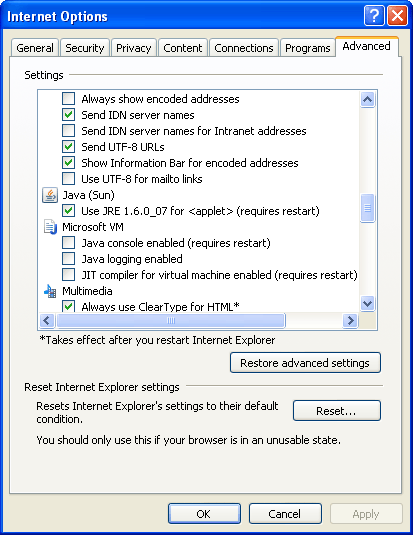Viewport: 413px width, 535px height.
Task: Switch to the Security tab
Action: [85, 48]
